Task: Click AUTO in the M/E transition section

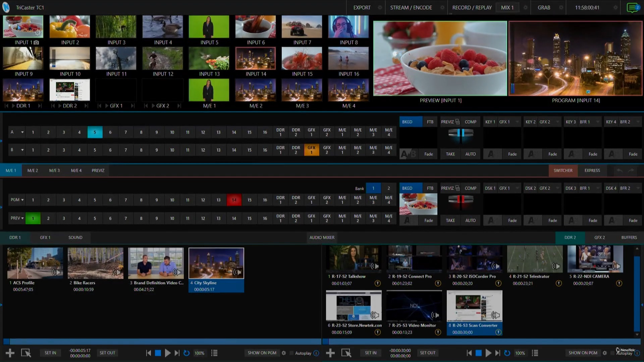Action: [470, 154]
